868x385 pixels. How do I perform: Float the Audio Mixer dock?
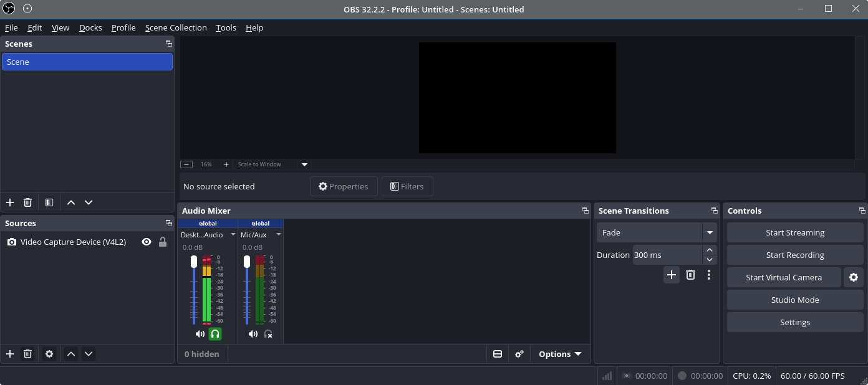(x=586, y=211)
